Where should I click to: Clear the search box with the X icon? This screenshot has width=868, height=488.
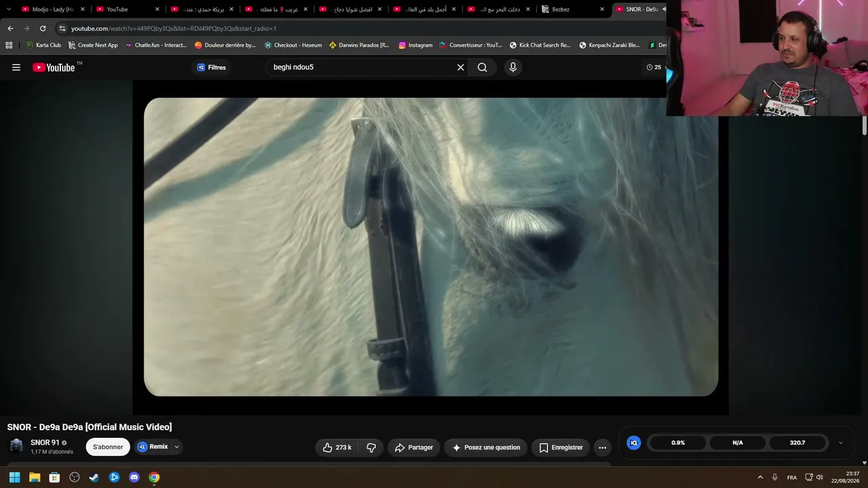click(x=460, y=67)
